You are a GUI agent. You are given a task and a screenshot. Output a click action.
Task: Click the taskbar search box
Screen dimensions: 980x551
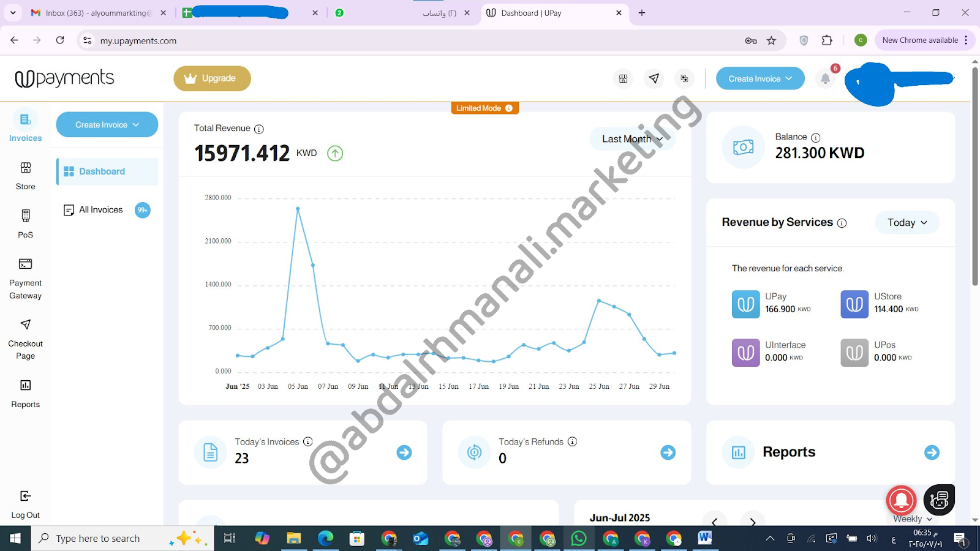pos(123,538)
